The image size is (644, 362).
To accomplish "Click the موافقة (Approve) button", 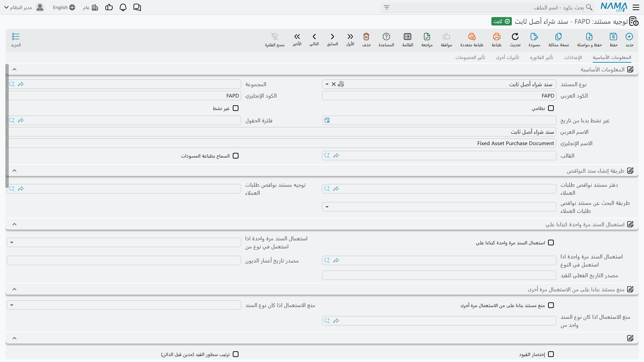I will (446, 40).
